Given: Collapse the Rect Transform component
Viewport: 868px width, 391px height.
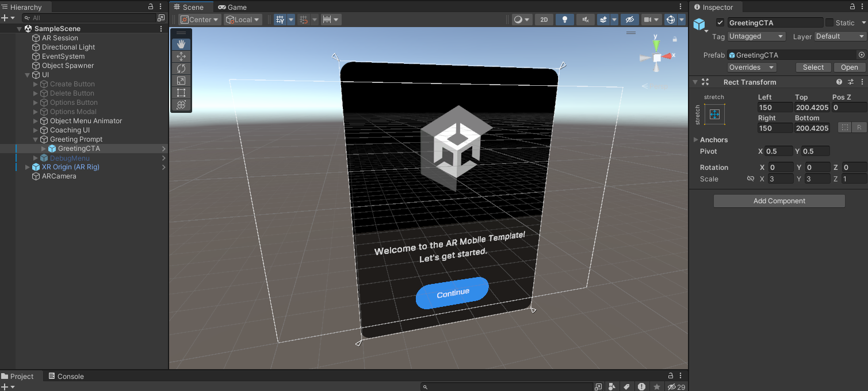Looking at the screenshot, I should click(695, 82).
